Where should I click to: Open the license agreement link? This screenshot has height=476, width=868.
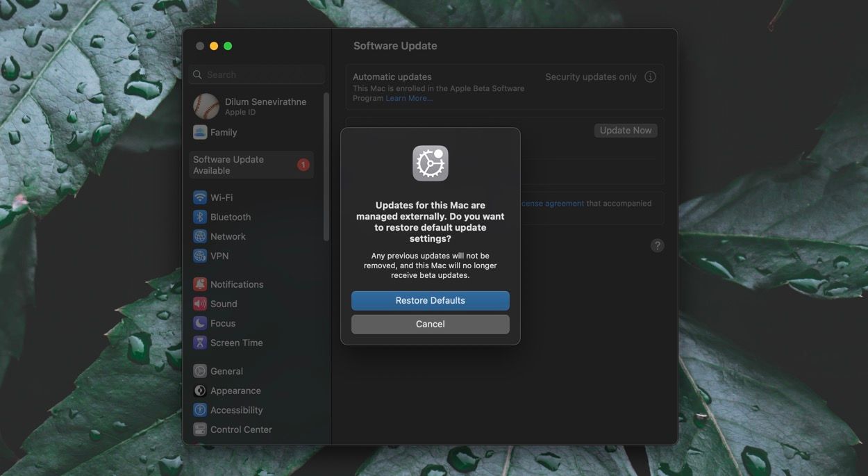553,204
